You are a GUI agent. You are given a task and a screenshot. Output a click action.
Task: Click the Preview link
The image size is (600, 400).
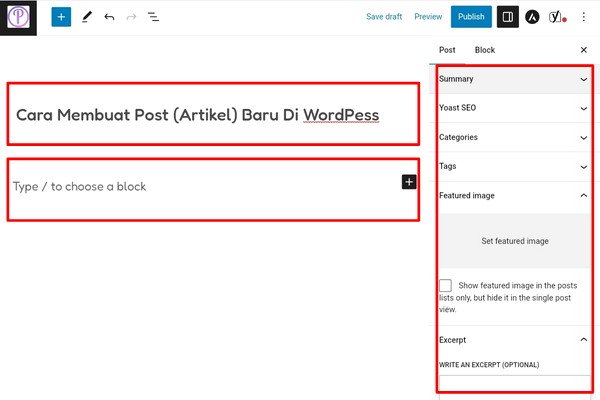click(428, 17)
